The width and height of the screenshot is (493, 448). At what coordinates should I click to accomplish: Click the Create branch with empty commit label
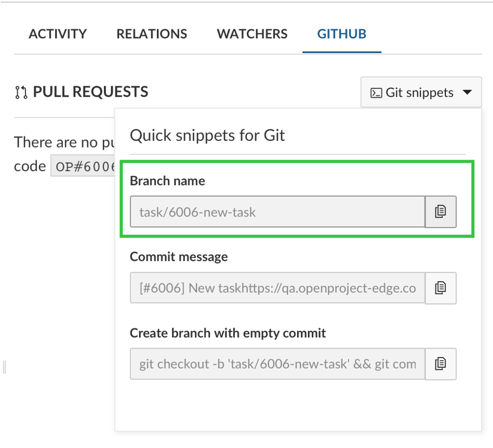(x=228, y=333)
